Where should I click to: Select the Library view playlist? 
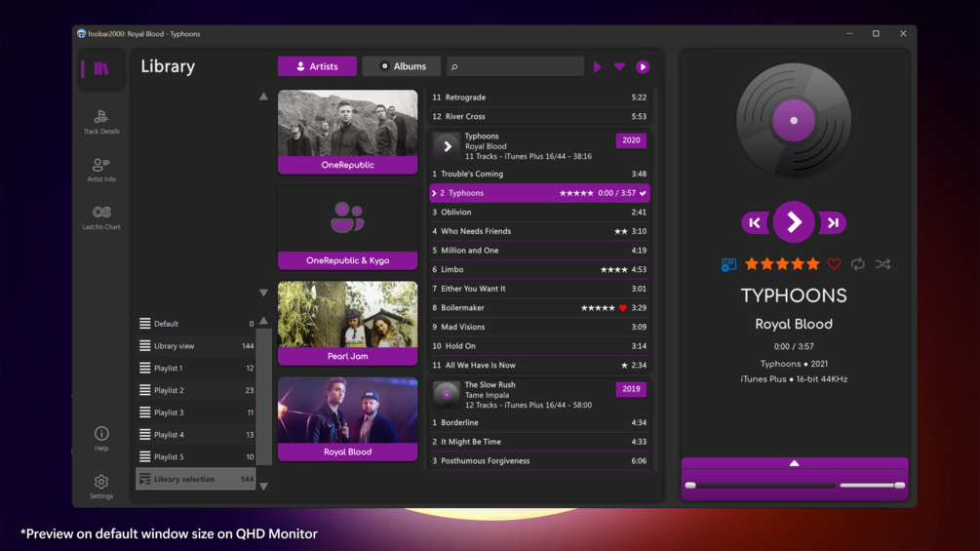(196, 345)
